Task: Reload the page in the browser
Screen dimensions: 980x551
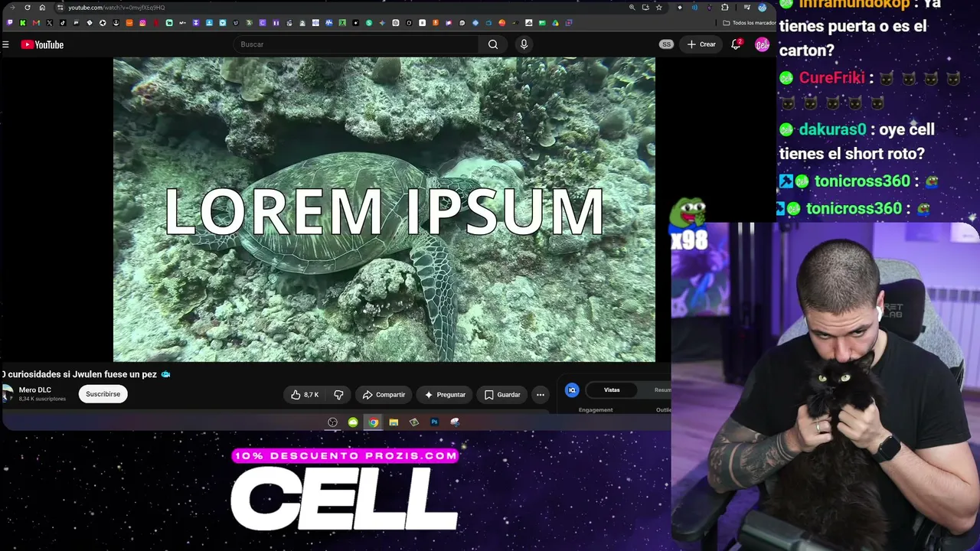Action: pos(28,8)
